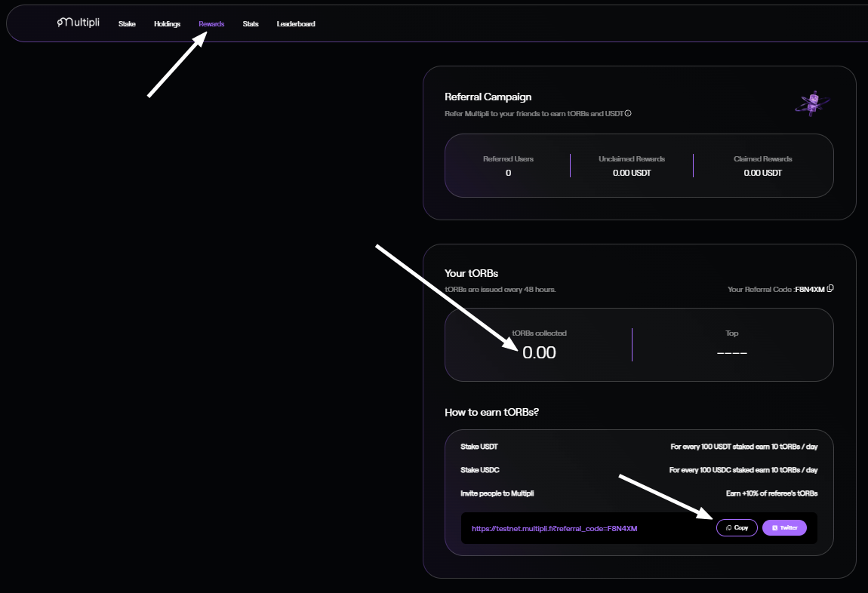Click the tORBs collected 0.00 value
Viewport: 868px width, 593px height.
click(x=539, y=352)
